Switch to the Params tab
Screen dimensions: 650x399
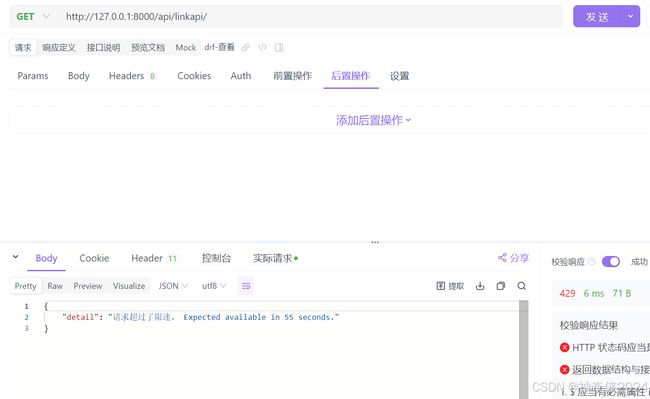coord(33,76)
